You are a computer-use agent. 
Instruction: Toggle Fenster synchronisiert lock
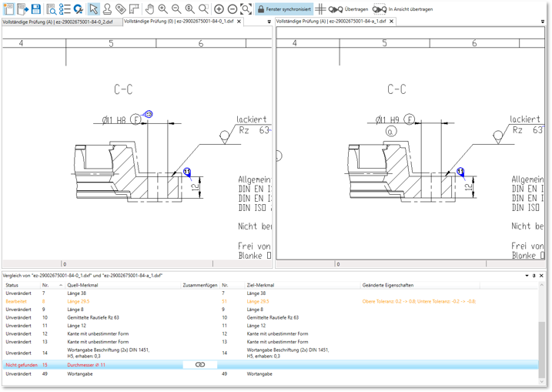click(x=283, y=9)
